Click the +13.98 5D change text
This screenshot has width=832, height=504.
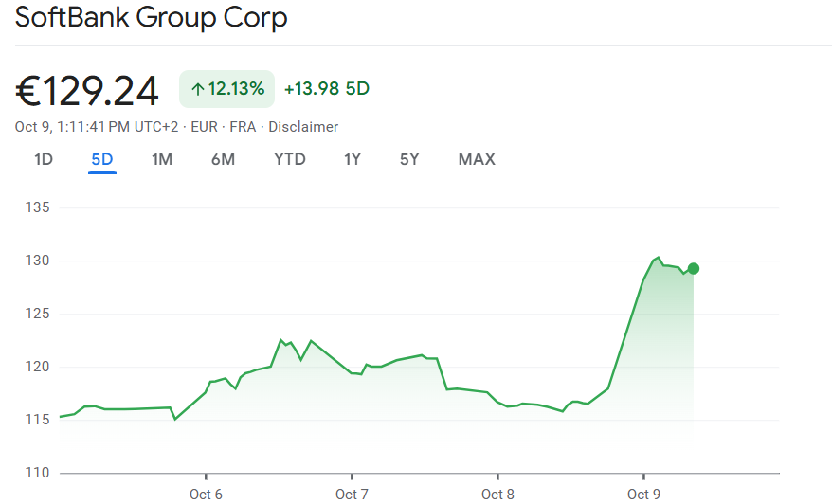coord(327,89)
